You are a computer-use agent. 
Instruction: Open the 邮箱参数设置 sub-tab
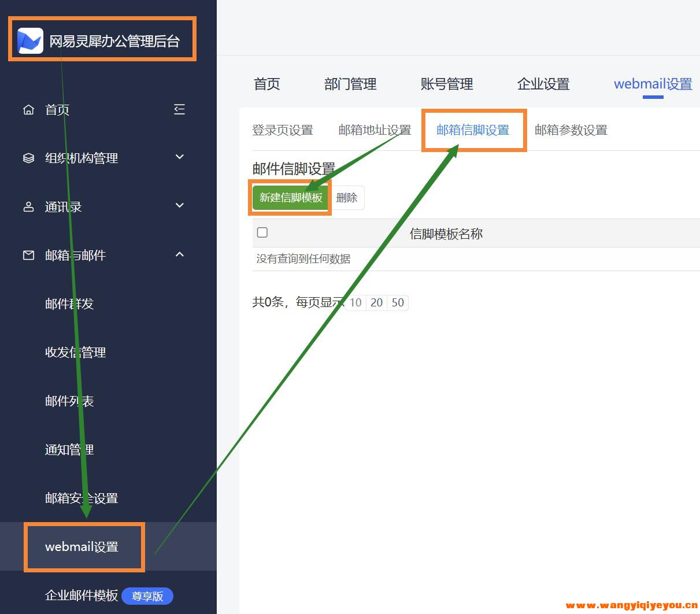(x=571, y=130)
